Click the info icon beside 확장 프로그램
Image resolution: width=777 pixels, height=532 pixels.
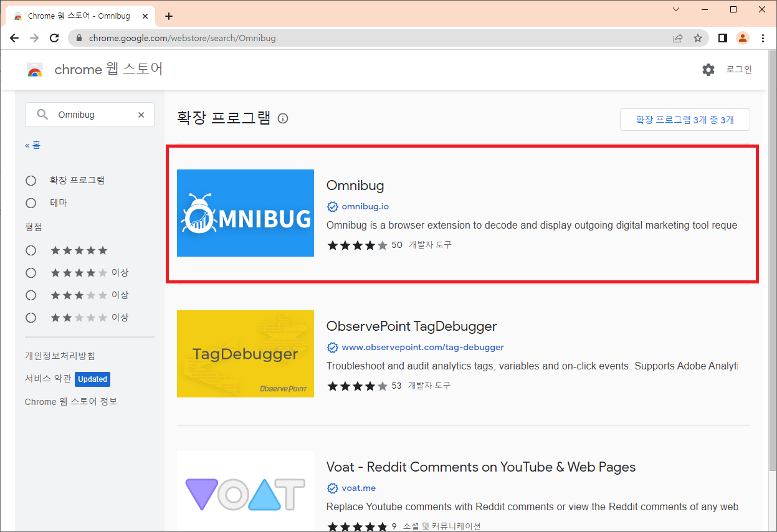pyautogui.click(x=283, y=118)
